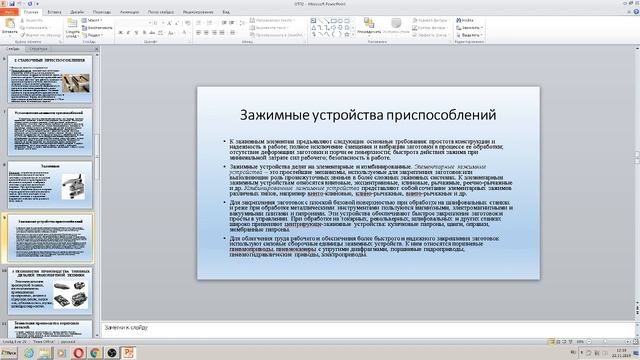Select slide thumbnail 'Зажимные' with clamp image
The image size is (640, 360).
tap(50, 185)
